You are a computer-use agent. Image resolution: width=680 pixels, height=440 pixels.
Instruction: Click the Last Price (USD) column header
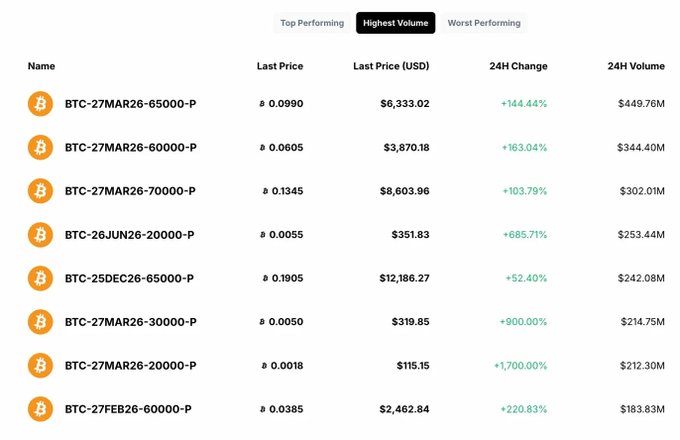tap(391, 66)
